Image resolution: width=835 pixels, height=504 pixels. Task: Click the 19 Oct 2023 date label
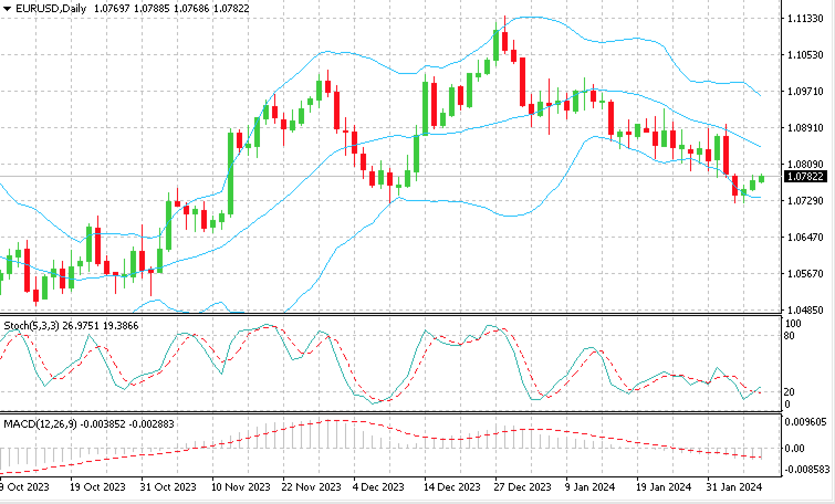98,487
